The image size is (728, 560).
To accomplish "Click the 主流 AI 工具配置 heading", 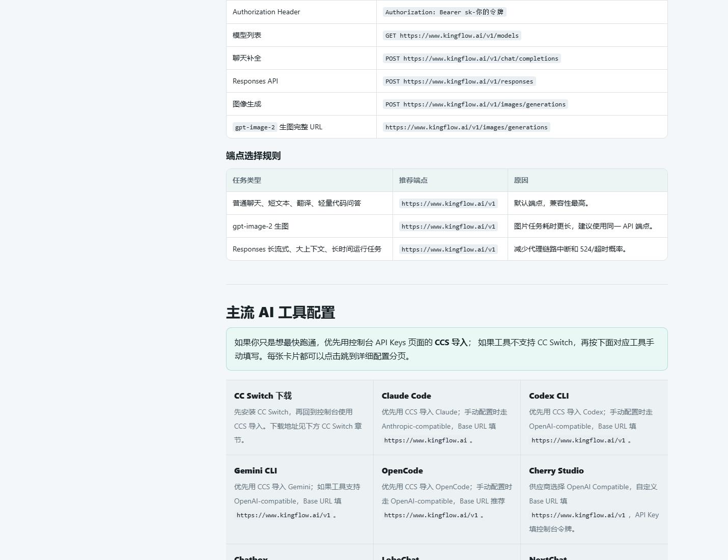I will (x=281, y=312).
